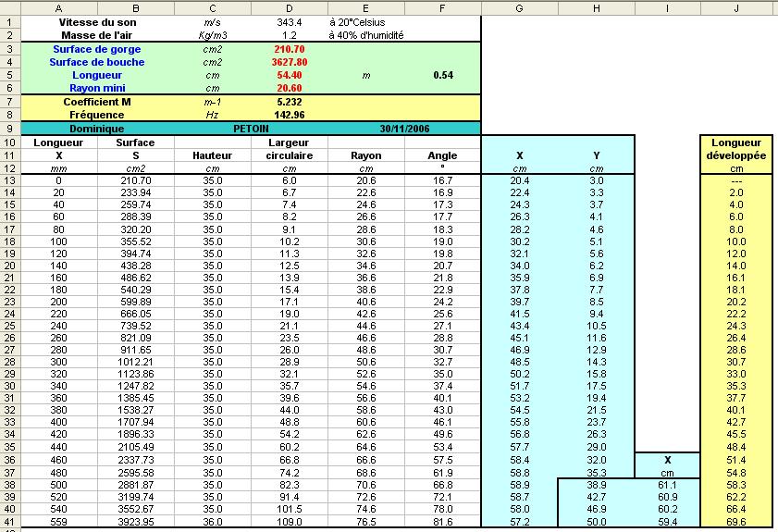Select row header 41
Screen dimensions: 778x532
10,522
